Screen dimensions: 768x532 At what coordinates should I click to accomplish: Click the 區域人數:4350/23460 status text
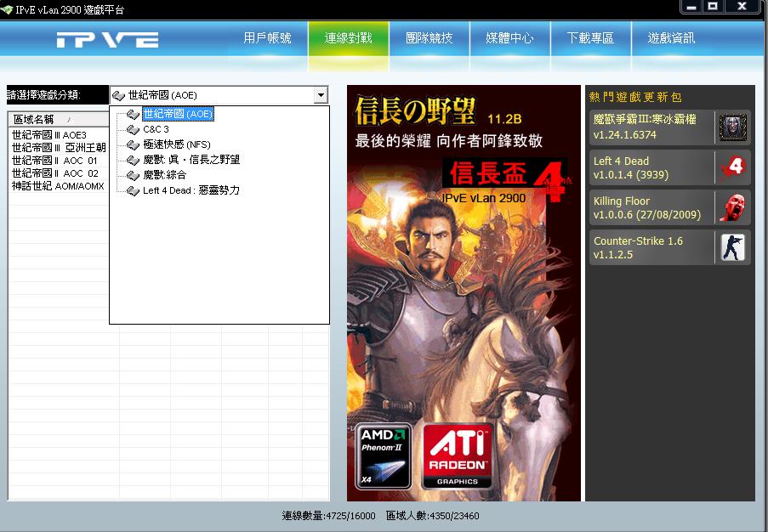(x=433, y=515)
